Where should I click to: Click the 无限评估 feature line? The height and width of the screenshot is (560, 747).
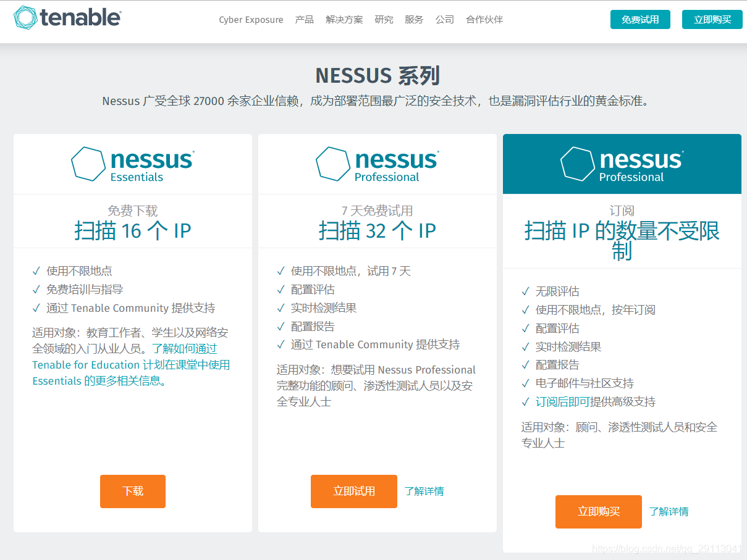tap(557, 291)
